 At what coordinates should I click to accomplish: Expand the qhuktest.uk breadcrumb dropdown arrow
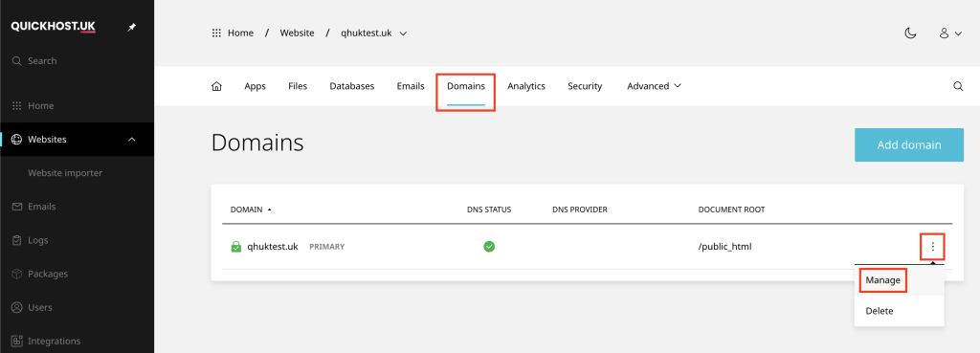pos(403,33)
